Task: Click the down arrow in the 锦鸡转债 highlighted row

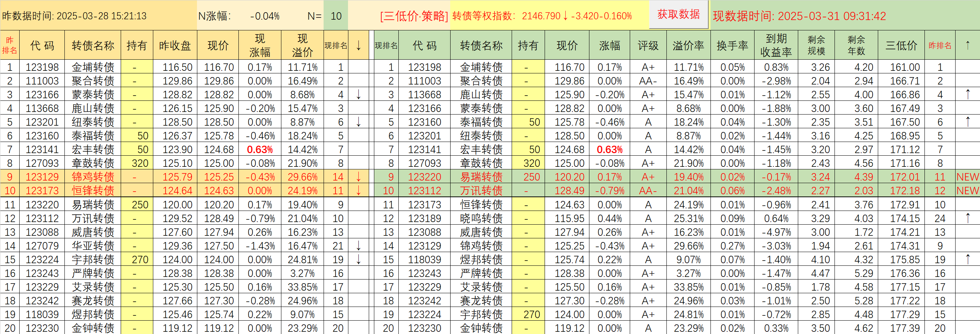Action: coord(358,177)
